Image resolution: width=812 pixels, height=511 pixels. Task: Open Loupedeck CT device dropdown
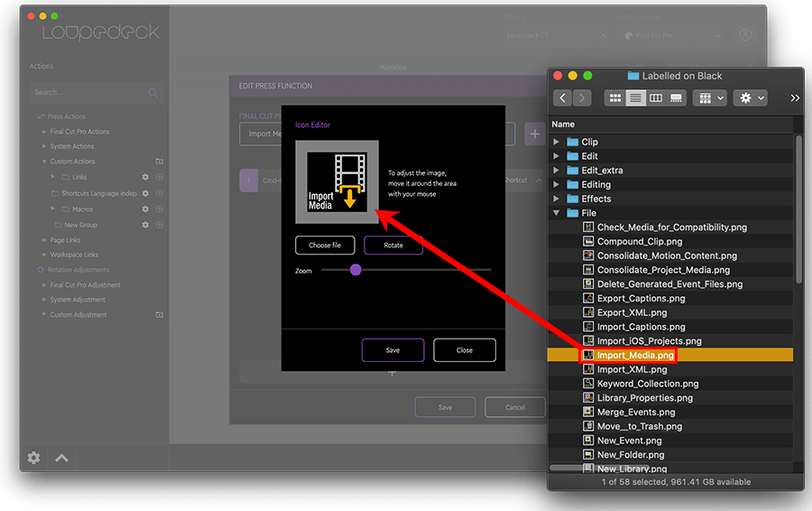pyautogui.click(x=557, y=36)
